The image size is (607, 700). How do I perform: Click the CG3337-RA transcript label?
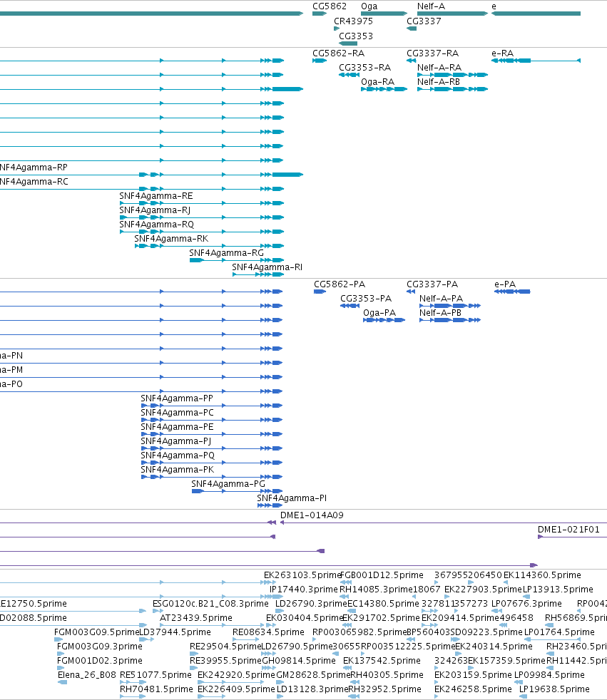click(x=432, y=53)
